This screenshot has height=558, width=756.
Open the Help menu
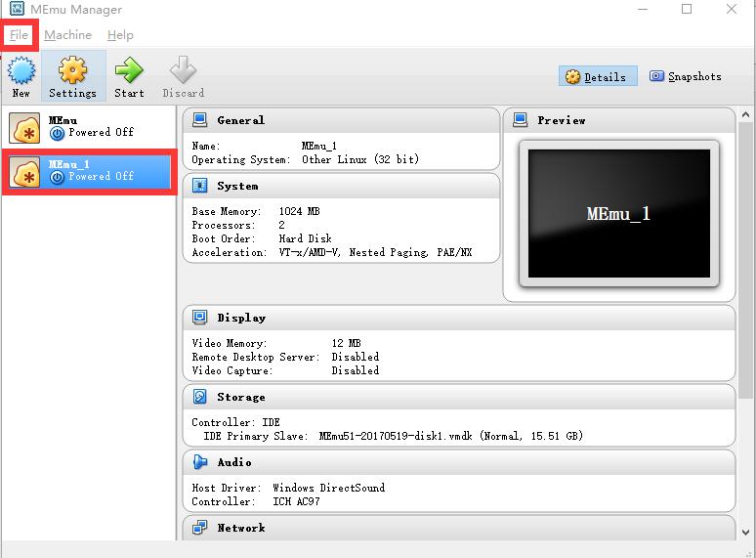120,35
